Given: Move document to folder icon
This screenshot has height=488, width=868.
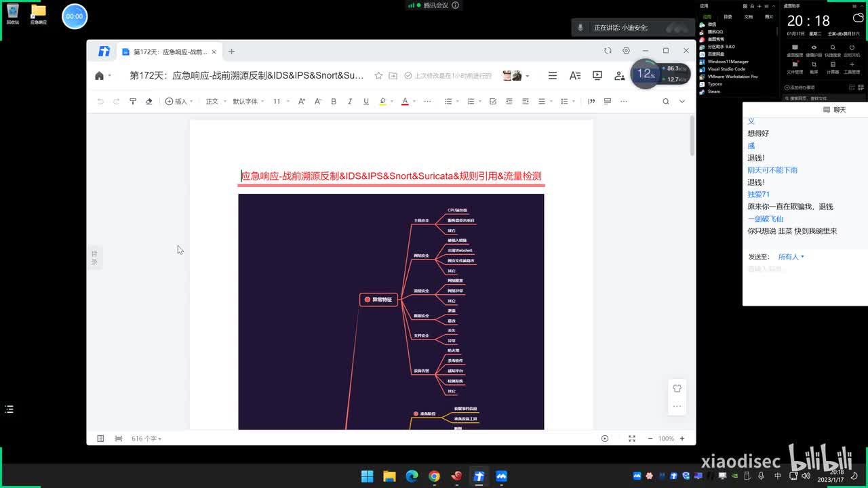Looking at the screenshot, I should click(x=393, y=76).
